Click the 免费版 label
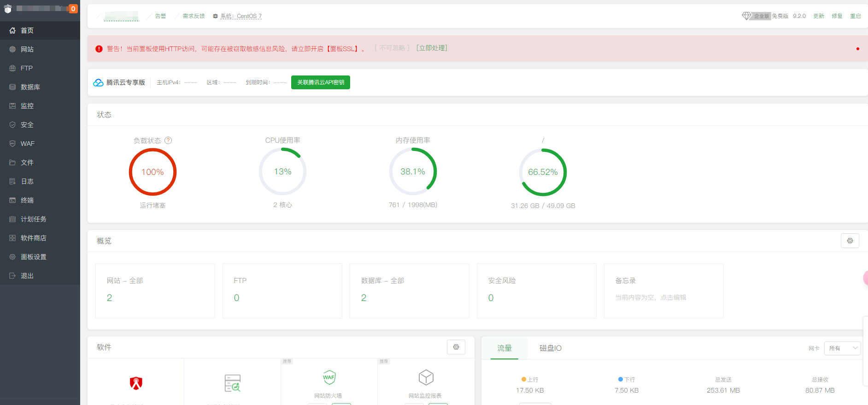The width and height of the screenshot is (868, 405). [x=780, y=16]
